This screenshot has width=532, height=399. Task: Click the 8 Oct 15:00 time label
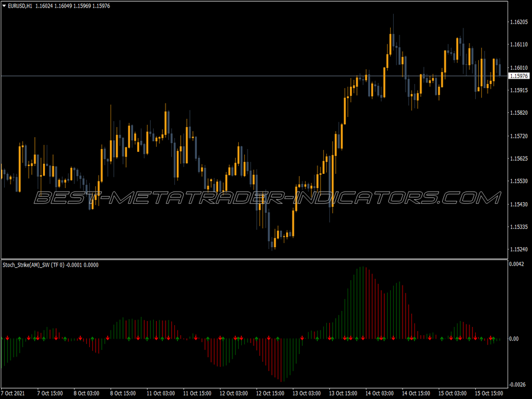pyautogui.click(x=123, y=393)
